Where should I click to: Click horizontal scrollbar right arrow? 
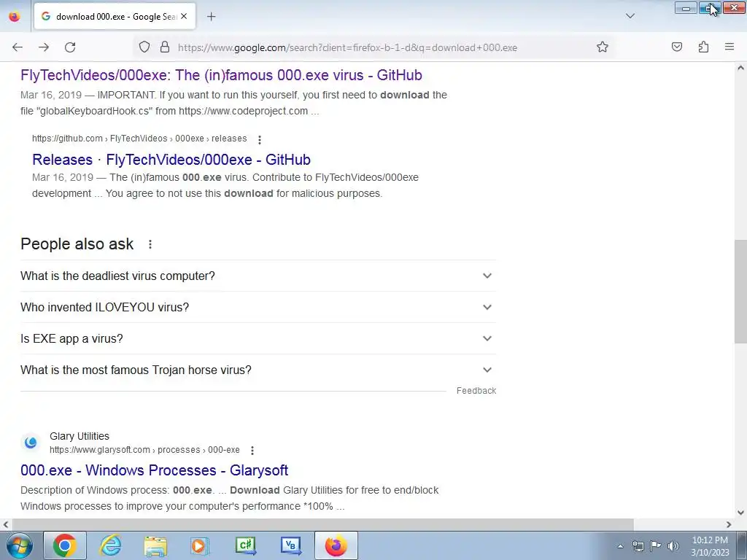[729, 524]
